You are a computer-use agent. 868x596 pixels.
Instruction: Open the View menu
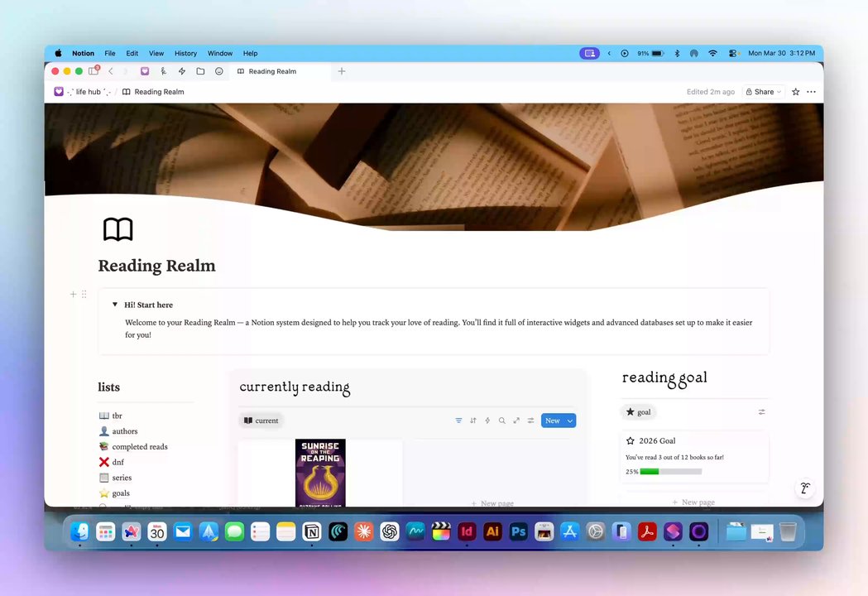coord(156,53)
